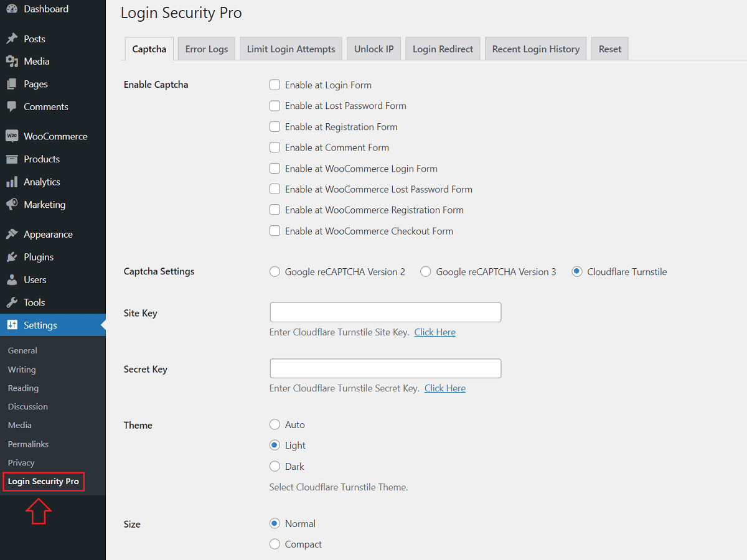Click the WooCommerce logo icon

[x=12, y=136]
